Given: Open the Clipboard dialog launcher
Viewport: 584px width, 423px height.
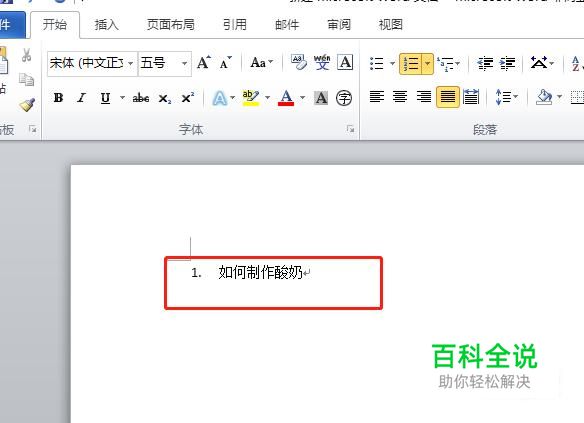Looking at the screenshot, I should (x=33, y=129).
